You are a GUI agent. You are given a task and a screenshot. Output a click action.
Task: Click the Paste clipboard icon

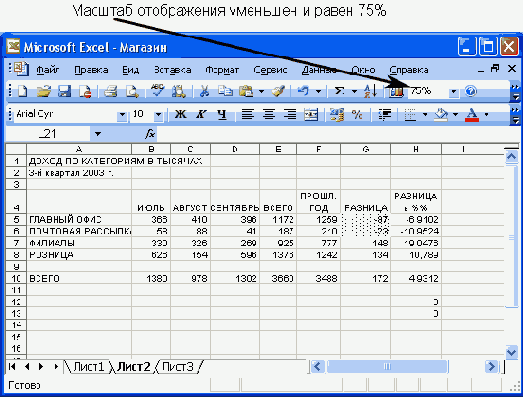pos(246,91)
